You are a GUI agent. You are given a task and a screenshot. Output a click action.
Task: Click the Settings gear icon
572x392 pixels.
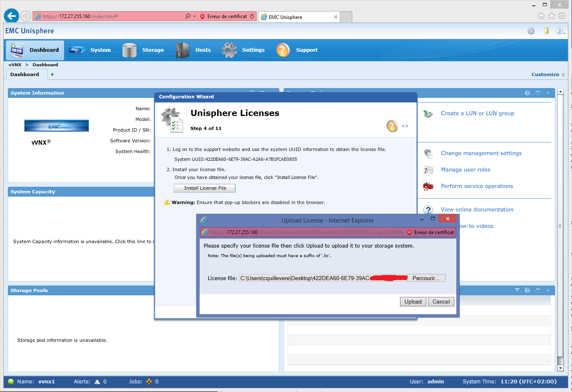click(229, 50)
